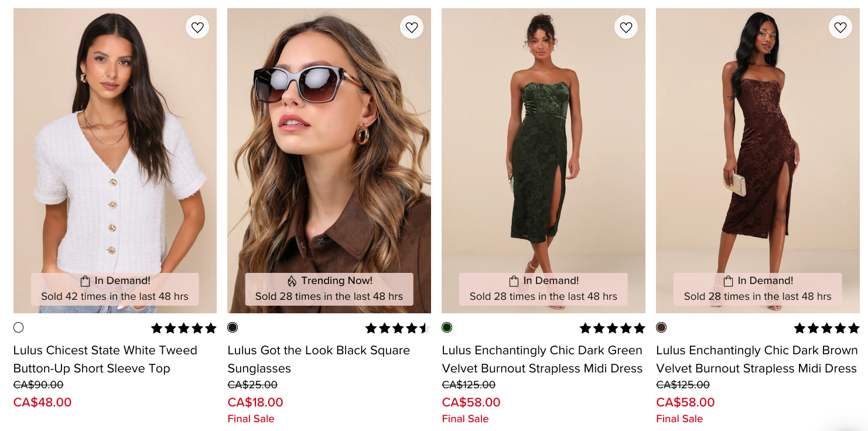Click the White Tweed Top product photo
This screenshot has height=431, width=868.
tap(115, 146)
